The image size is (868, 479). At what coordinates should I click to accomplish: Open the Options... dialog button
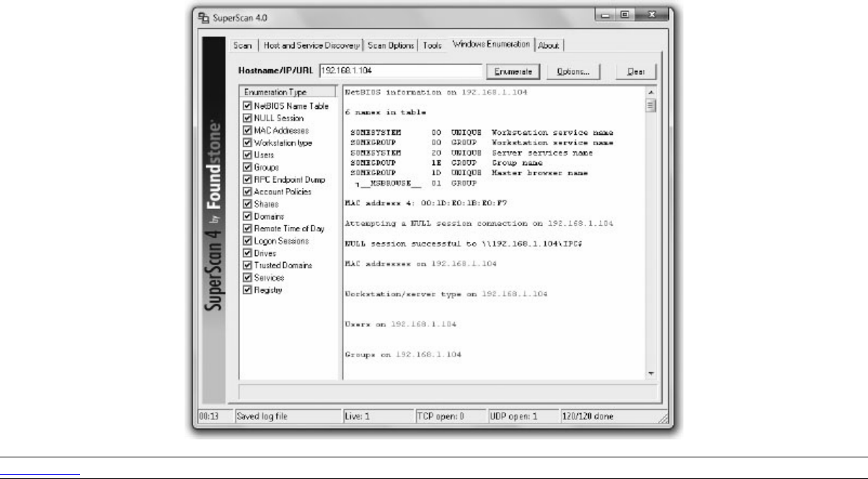(x=572, y=71)
